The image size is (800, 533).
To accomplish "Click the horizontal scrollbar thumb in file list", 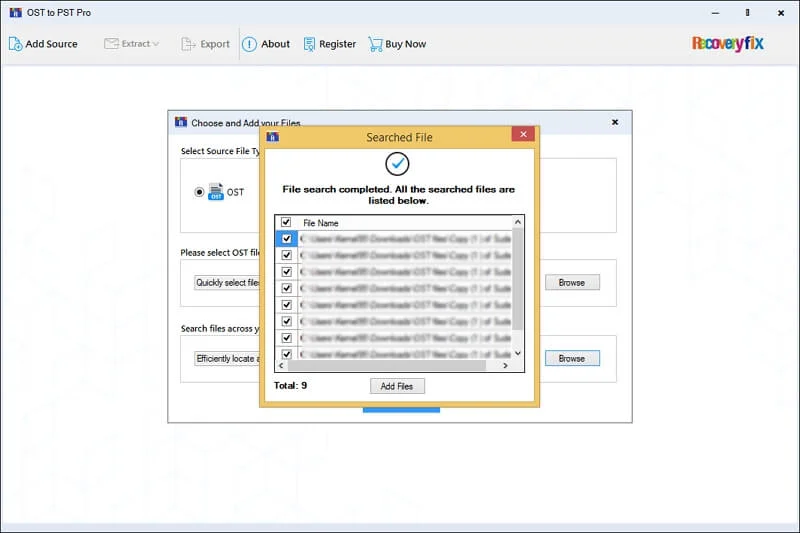I will 387,366.
